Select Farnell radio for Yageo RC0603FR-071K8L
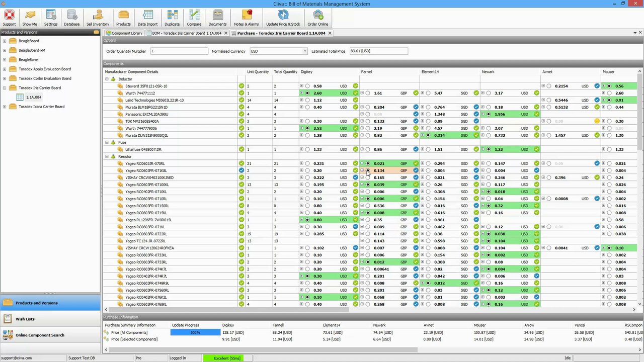This screenshot has width=644, height=362. [368, 170]
